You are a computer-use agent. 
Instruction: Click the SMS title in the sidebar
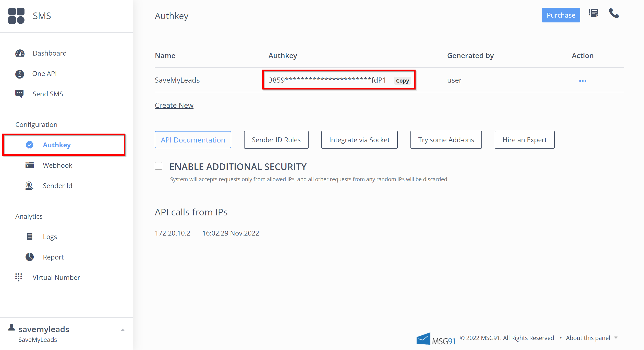[42, 16]
